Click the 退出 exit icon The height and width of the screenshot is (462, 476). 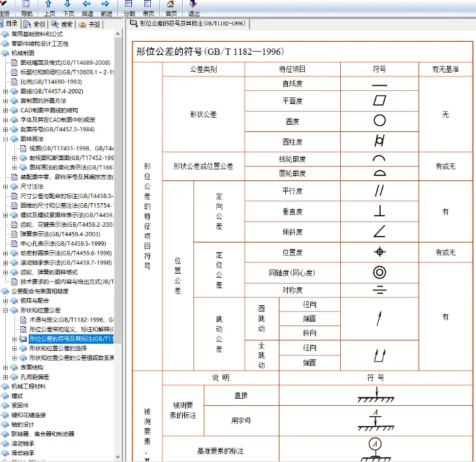click(x=193, y=5)
